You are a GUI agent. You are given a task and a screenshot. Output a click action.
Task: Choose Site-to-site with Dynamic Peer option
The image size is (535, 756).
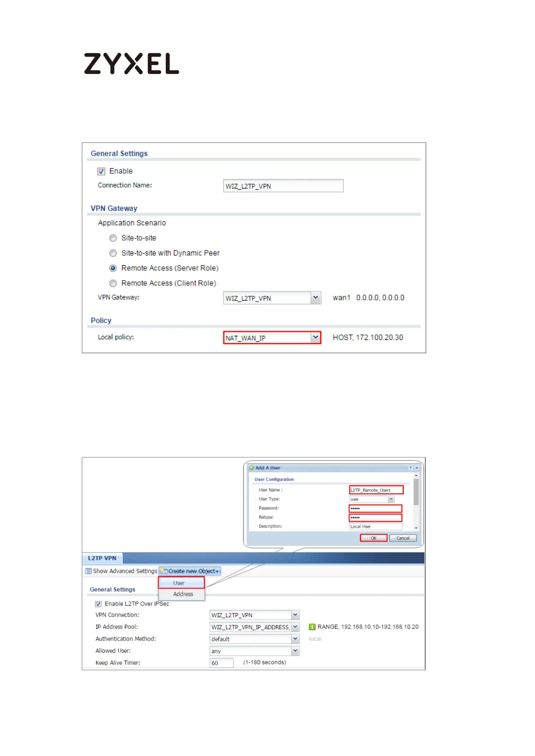[x=113, y=253]
